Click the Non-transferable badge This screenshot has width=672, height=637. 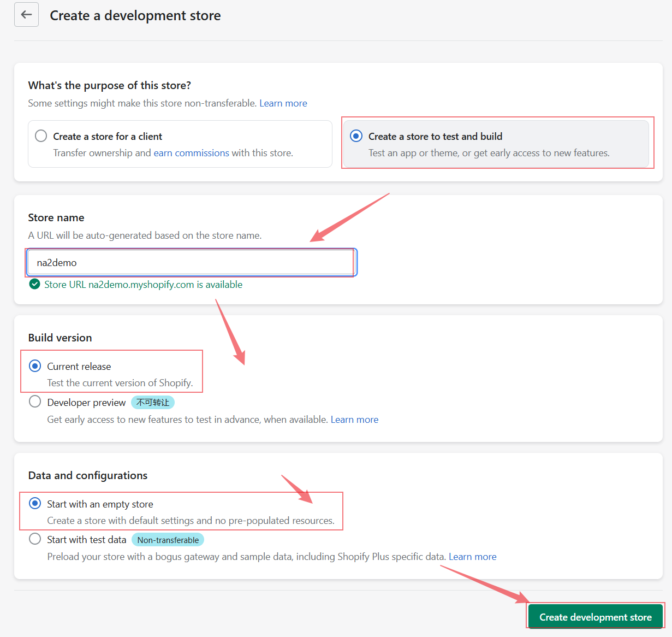[168, 540]
